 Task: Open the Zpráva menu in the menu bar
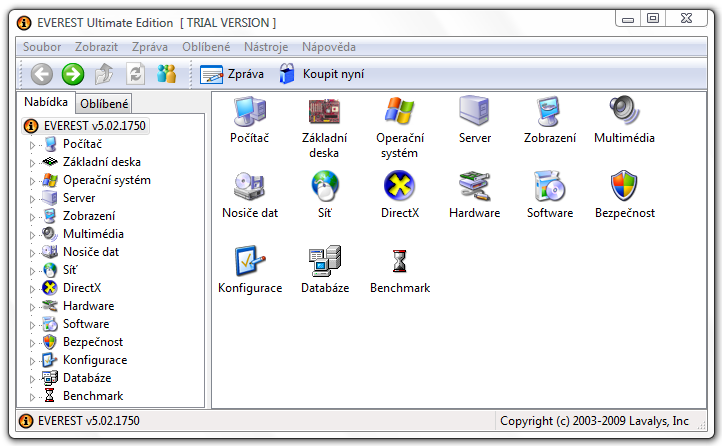coord(150,47)
